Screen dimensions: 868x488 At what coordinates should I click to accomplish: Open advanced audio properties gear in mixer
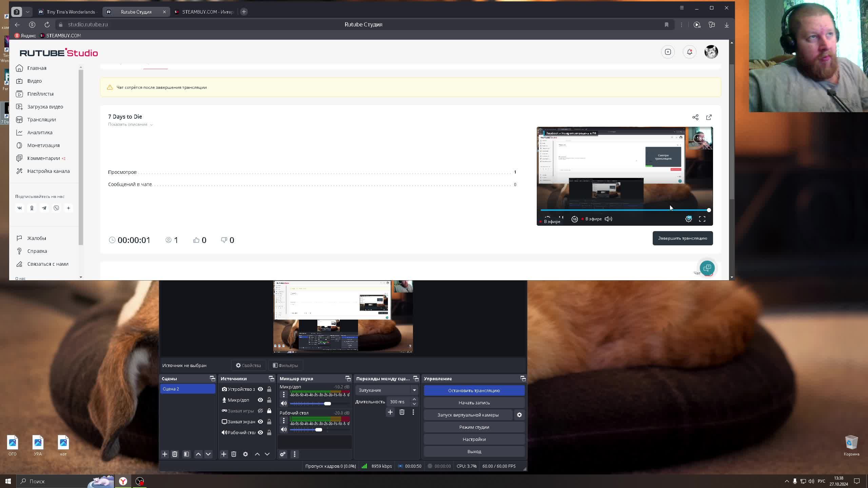pos(282,454)
